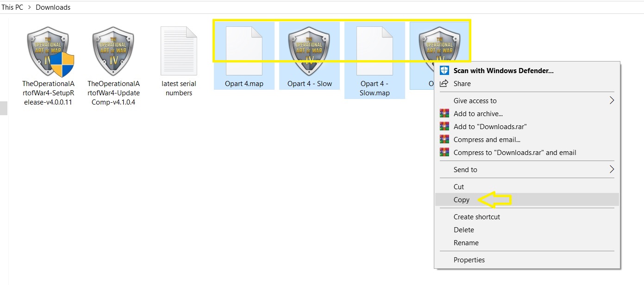Expand the Send to submenu arrow
The image size is (644, 285).
point(612,169)
